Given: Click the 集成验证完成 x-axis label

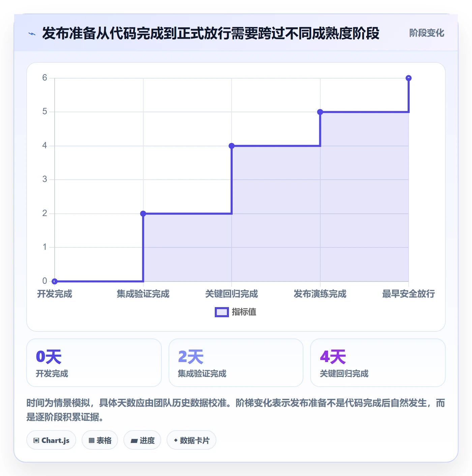Looking at the screenshot, I should pyautogui.click(x=143, y=294).
